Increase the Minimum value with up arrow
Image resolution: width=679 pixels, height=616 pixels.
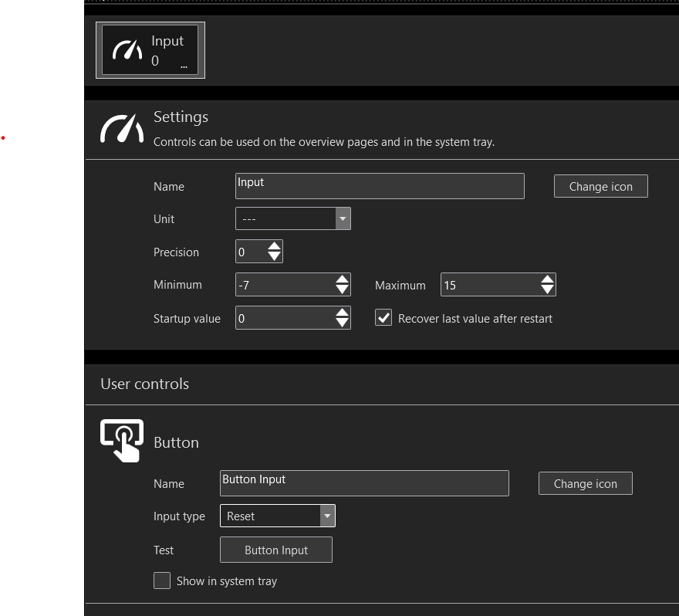(x=343, y=279)
